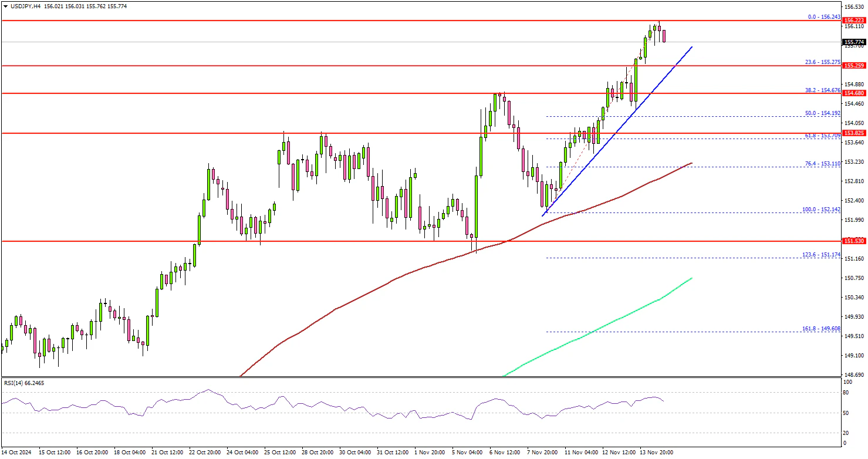Select the black current price tag 155.774
The image size is (868, 459).
[x=854, y=42]
